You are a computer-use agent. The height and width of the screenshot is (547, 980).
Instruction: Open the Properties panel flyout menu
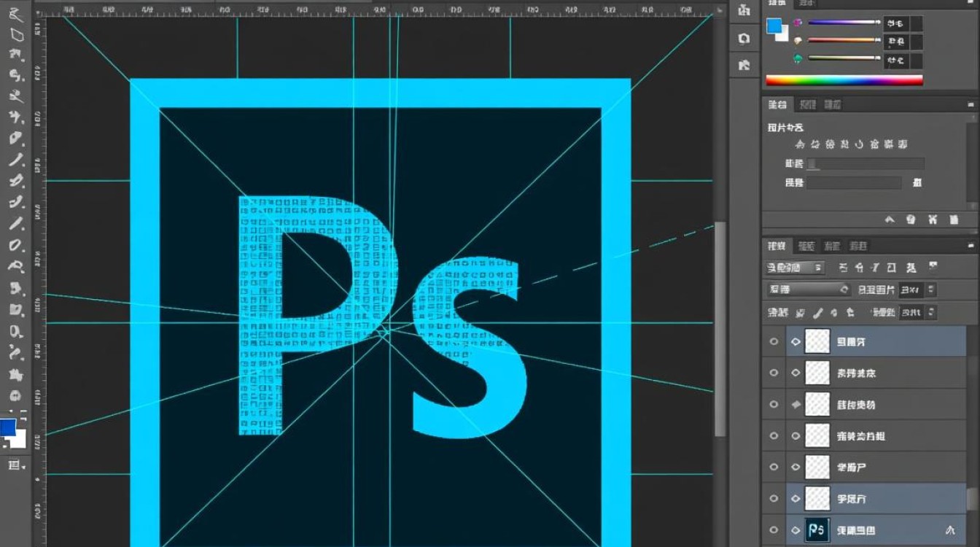coord(971,105)
